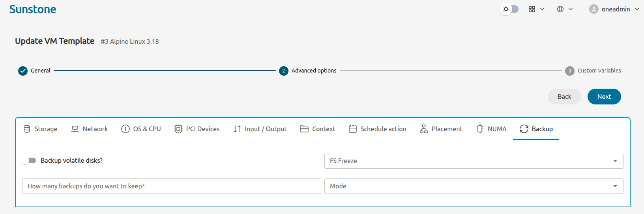
Task: Enable Backup volatile disks switch
Action: pos(29,160)
